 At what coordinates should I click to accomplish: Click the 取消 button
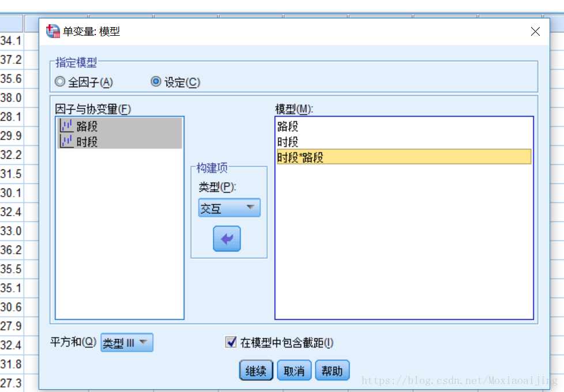[294, 371]
